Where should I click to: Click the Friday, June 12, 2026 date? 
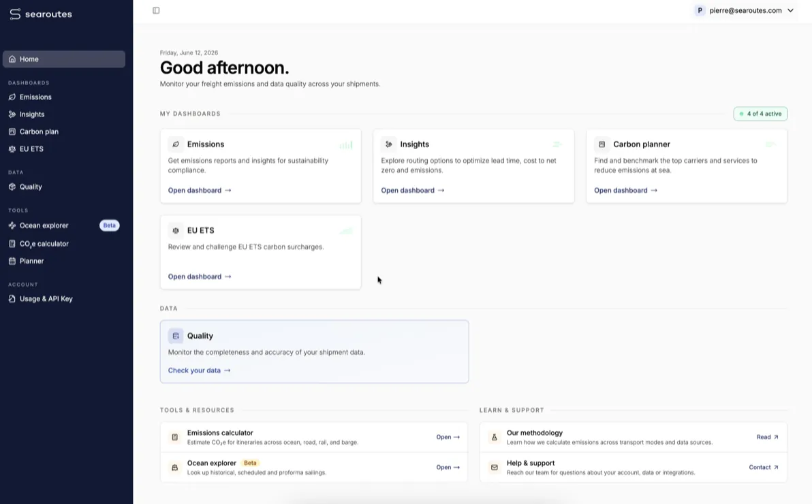coord(189,53)
